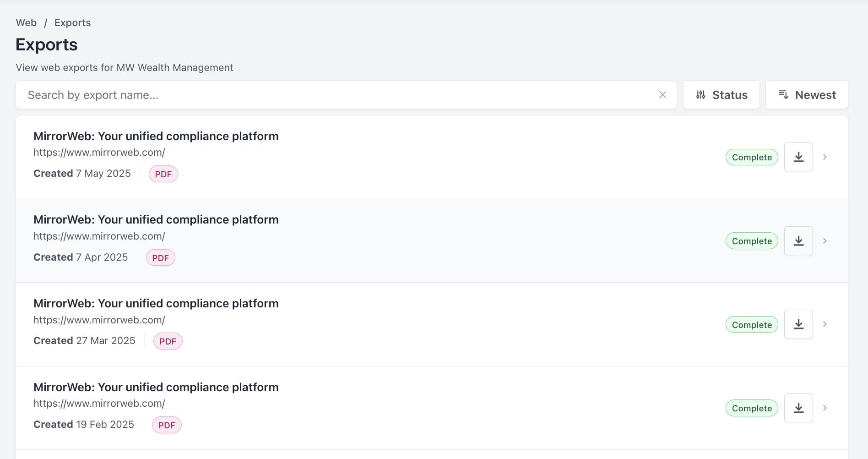
Task: Click the Exports page heading
Action: click(x=47, y=45)
